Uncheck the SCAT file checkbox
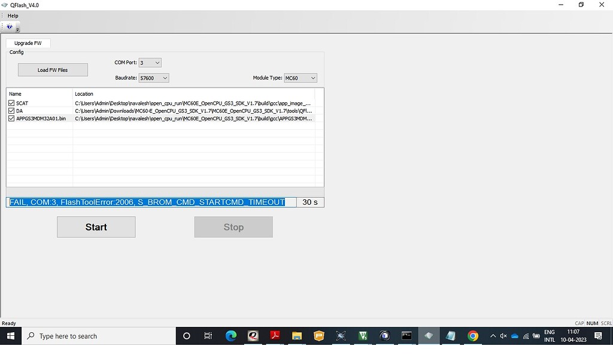Screen dimensions: 613x364 click(x=11, y=104)
